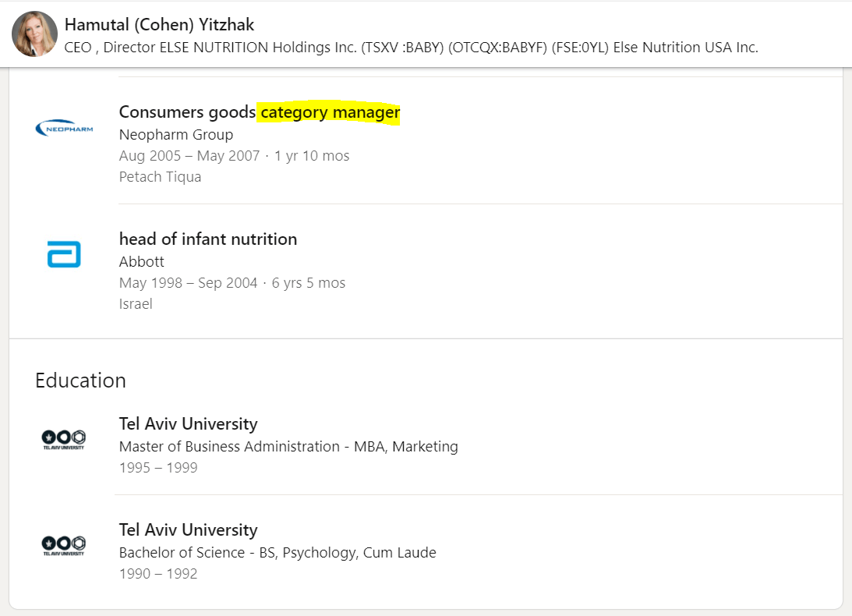
Task: Click the name Hamutal (Cohen) Yitzhak
Action: coord(159,24)
